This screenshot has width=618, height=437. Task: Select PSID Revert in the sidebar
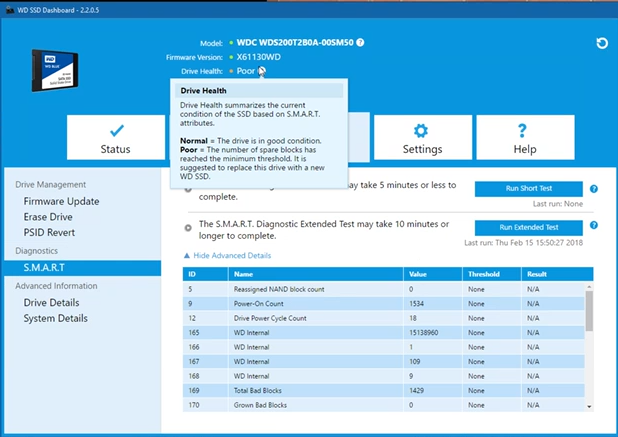click(x=49, y=232)
